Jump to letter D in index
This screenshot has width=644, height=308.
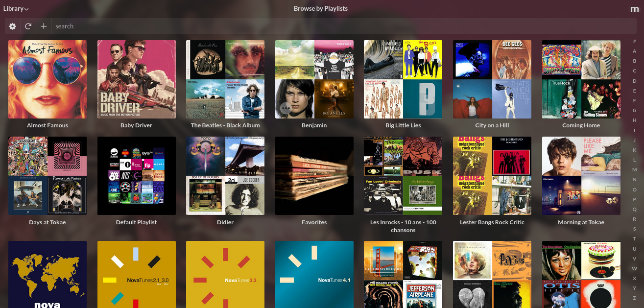coord(635,81)
